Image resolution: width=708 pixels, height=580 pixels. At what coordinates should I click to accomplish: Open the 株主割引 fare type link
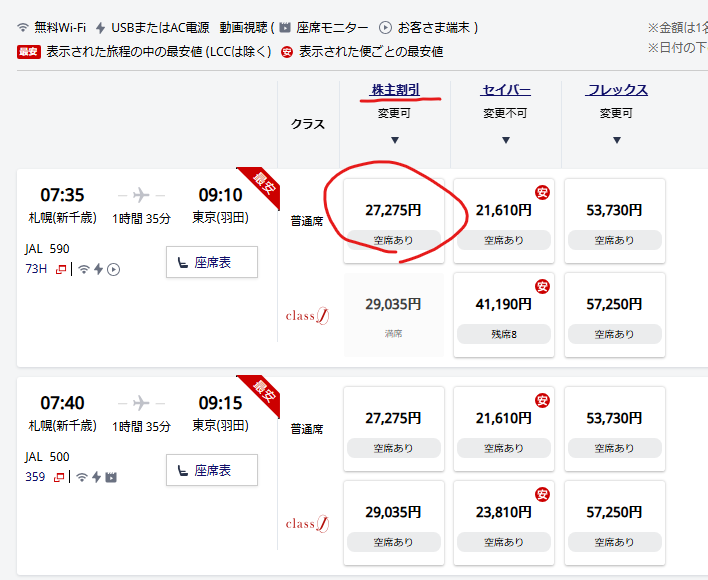[x=396, y=90]
